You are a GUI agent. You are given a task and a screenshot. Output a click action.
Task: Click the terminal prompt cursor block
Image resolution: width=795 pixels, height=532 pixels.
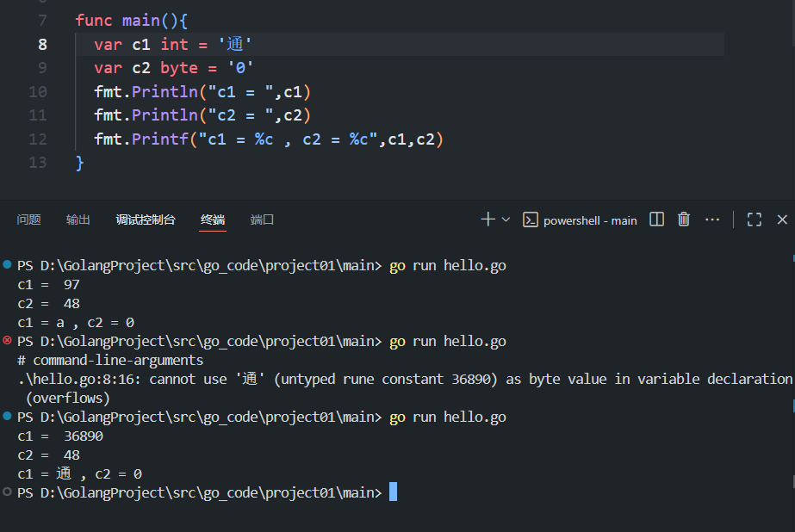(x=394, y=492)
